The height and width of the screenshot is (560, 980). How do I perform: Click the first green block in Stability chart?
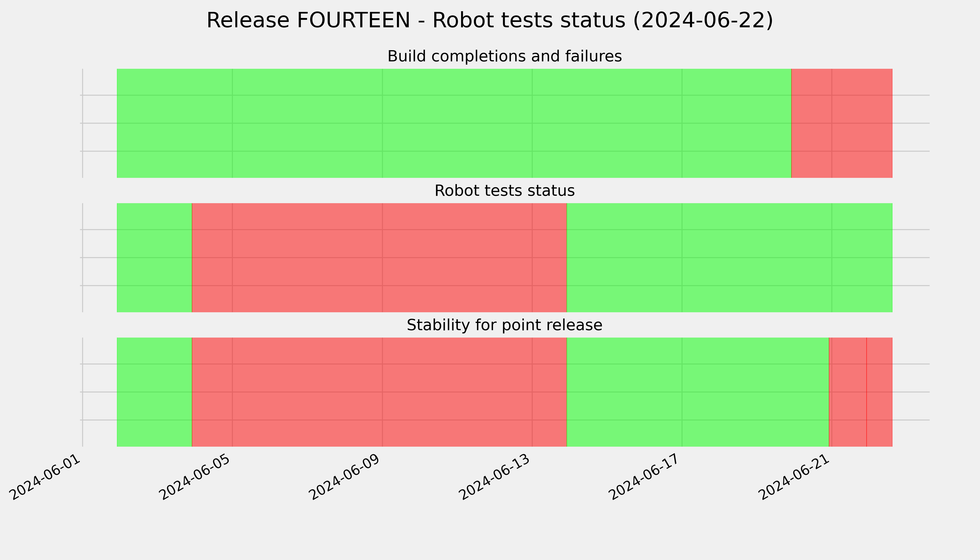point(154,392)
